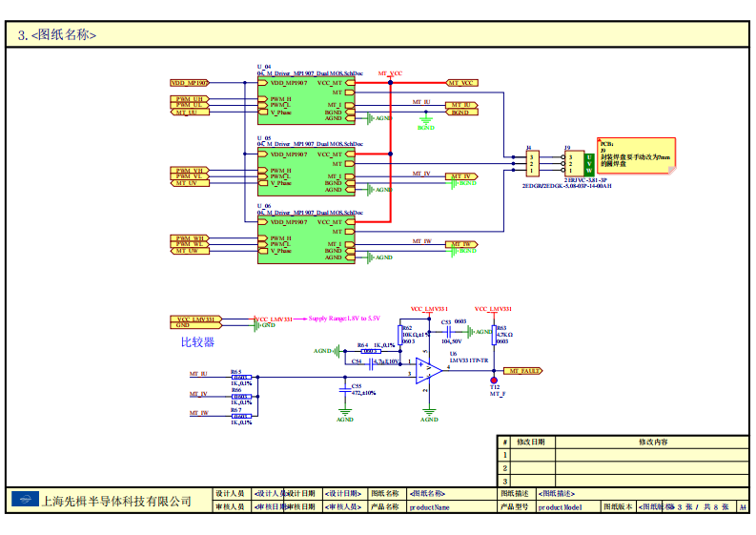Click the PWM_VH port
This screenshot has width=756, height=535.
coord(190,171)
